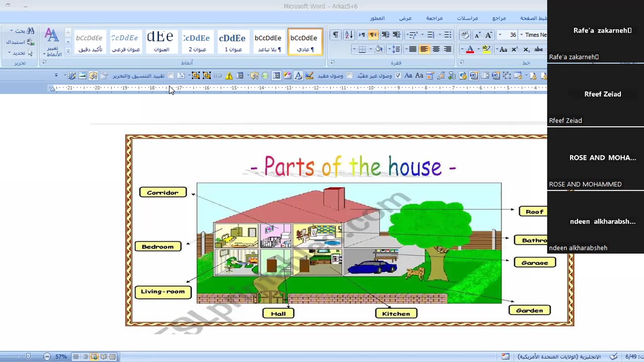
Task: Click the spelling check status icon
Action: [613, 356]
